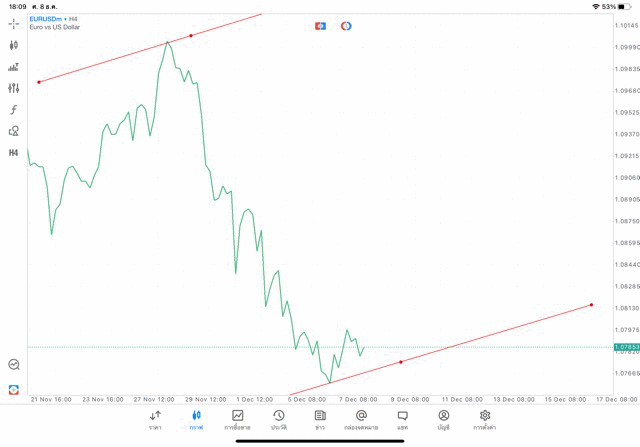Tap the red-blue circular icon at chart top
The image size is (640, 447).
pos(346,26)
